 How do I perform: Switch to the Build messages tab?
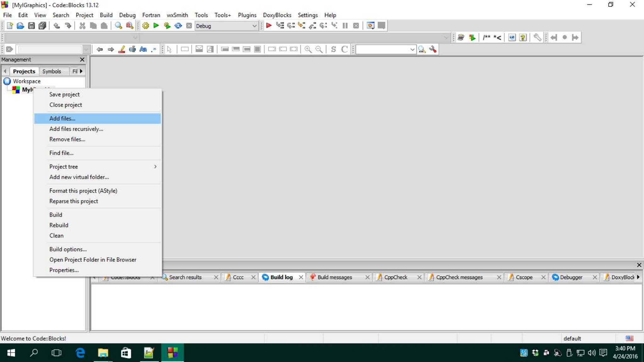pos(334,277)
